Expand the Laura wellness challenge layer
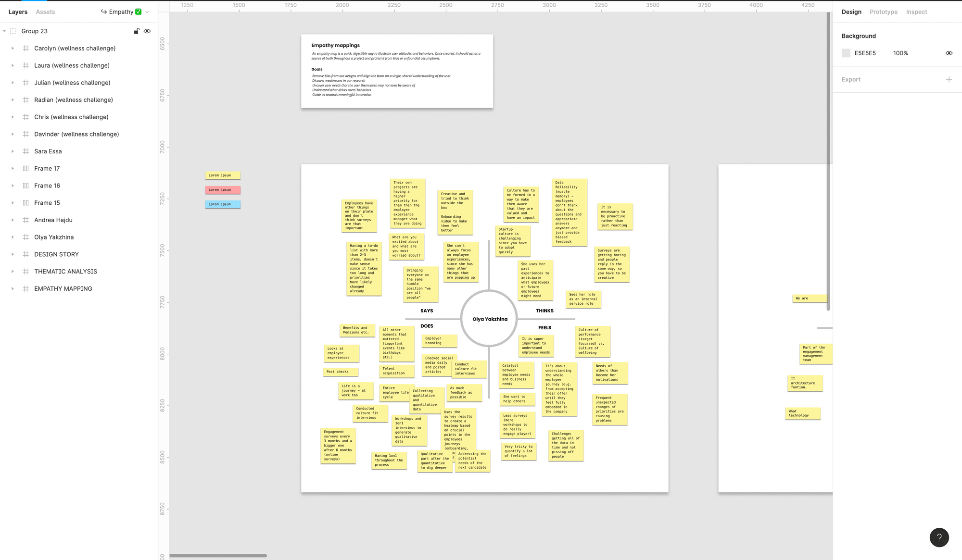The image size is (962, 560). pos(13,65)
